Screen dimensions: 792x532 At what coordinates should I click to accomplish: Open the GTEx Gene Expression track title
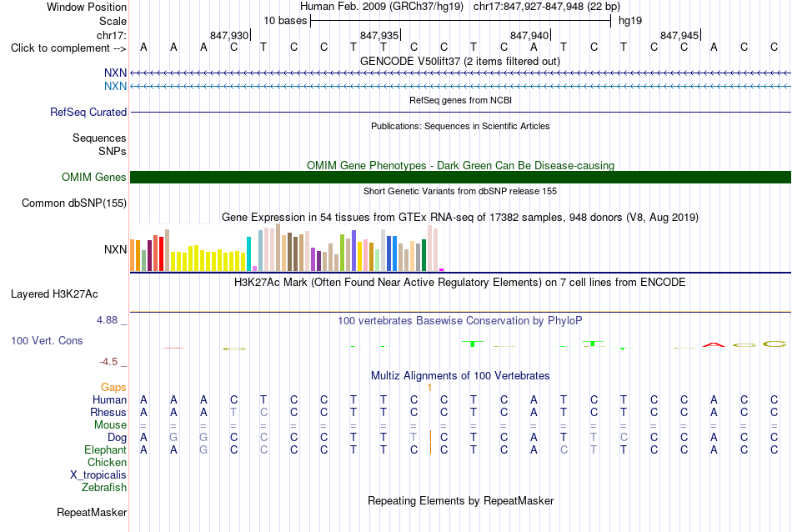click(x=460, y=218)
